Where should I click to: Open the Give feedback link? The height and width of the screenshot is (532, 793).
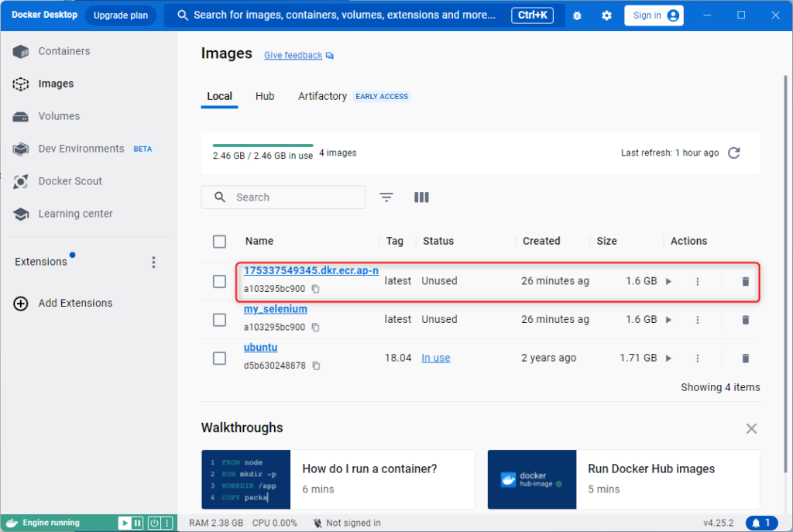tap(293, 56)
